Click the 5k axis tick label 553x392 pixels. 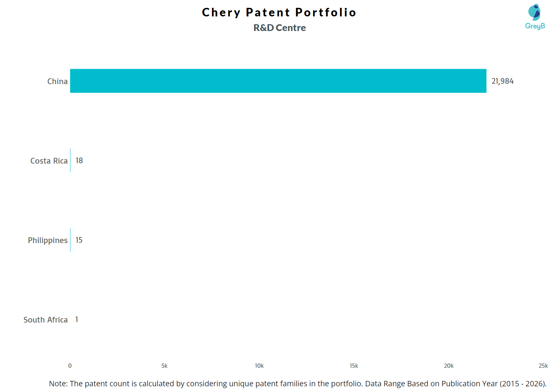point(164,366)
